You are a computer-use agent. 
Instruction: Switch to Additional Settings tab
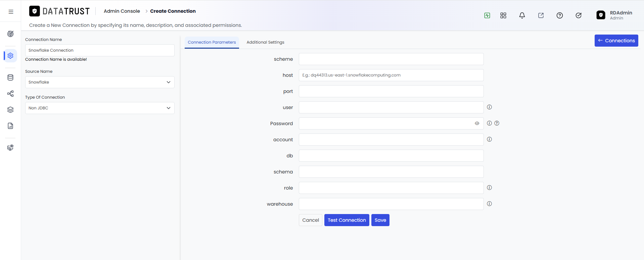[x=265, y=42]
